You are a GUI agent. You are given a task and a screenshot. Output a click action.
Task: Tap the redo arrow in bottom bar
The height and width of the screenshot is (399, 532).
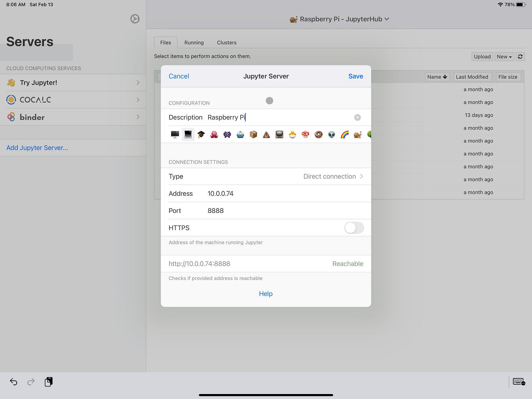31,382
